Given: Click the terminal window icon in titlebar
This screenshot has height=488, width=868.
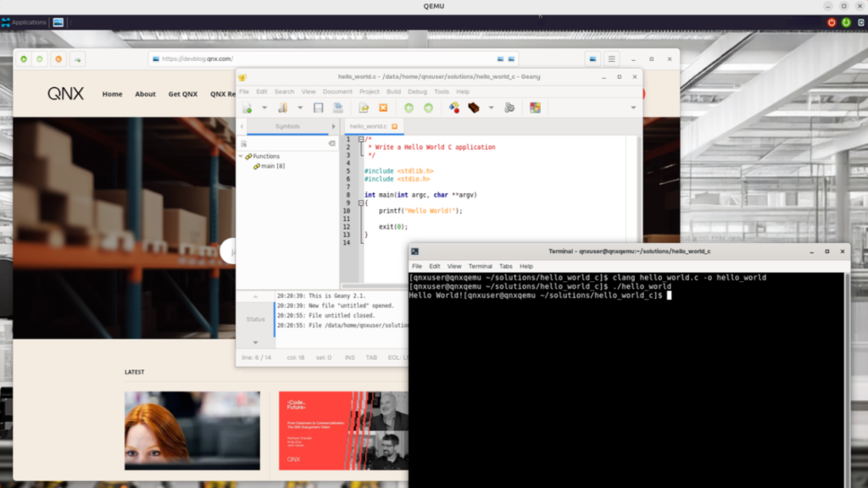Looking at the screenshot, I should (415, 252).
